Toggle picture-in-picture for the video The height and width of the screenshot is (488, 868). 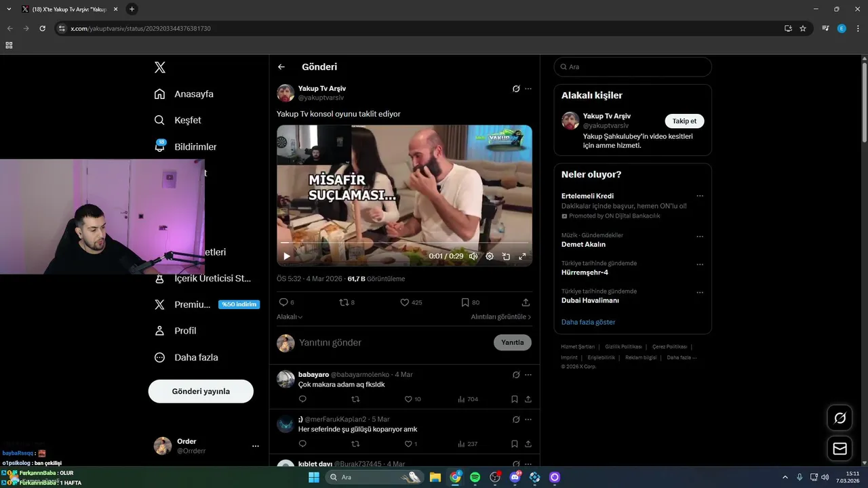[x=506, y=256]
